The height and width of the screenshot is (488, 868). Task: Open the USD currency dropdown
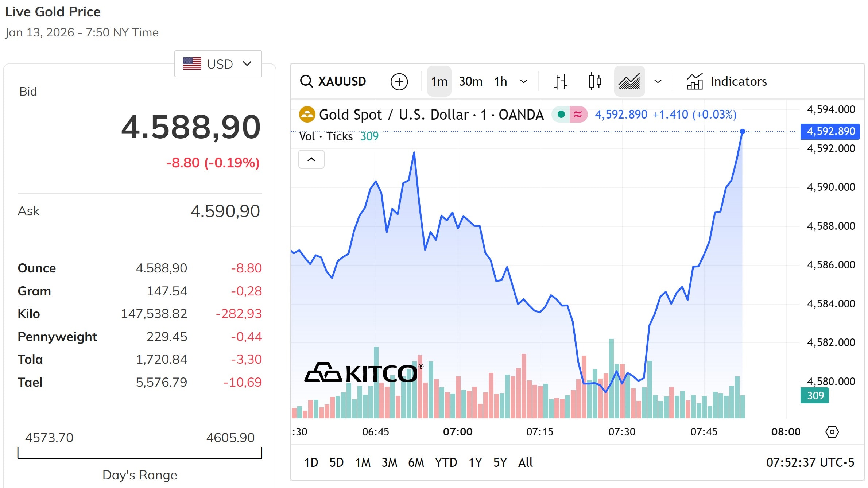click(x=218, y=64)
